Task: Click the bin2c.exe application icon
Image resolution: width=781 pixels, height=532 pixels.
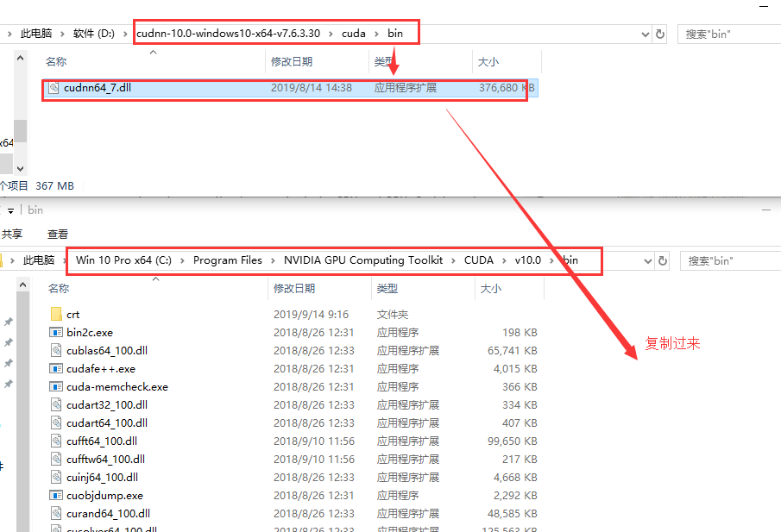Action: tap(56, 332)
